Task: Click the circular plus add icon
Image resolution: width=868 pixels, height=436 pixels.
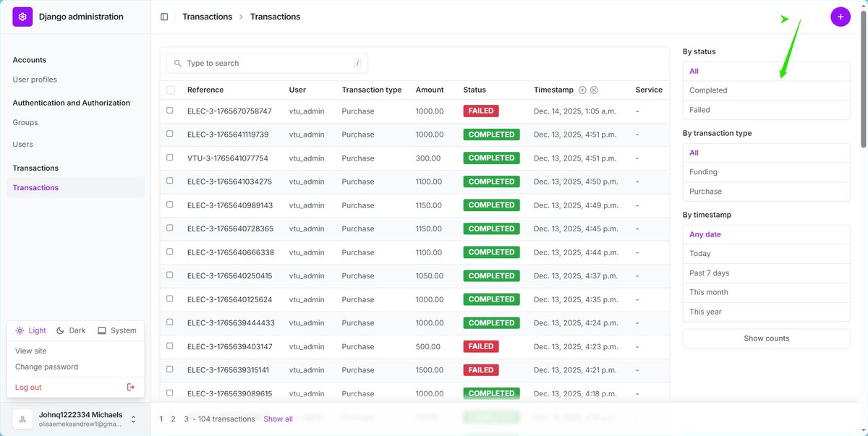Action: click(x=840, y=16)
